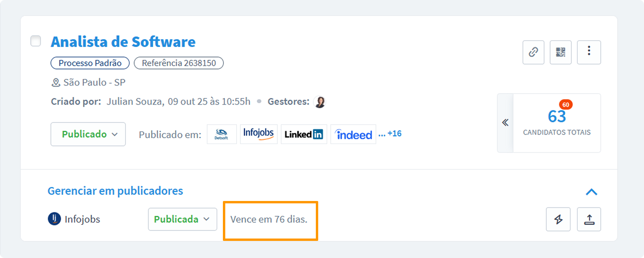Copy the job link icon
644x258 pixels.
pos(534,52)
